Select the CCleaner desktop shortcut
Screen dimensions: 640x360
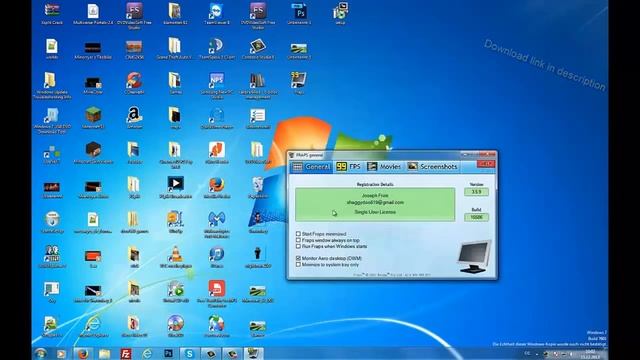(134, 83)
